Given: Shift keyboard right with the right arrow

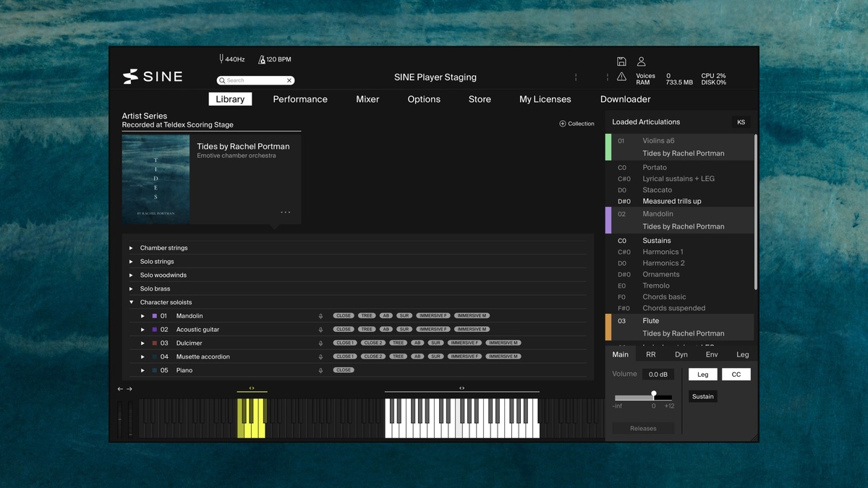Looking at the screenshot, I should [129, 389].
